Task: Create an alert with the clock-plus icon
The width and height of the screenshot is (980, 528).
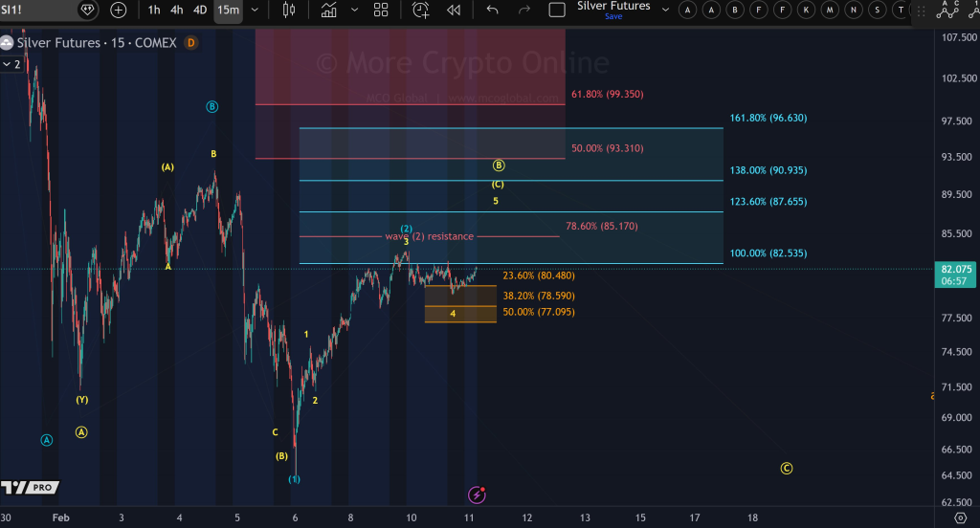Action: pyautogui.click(x=421, y=10)
